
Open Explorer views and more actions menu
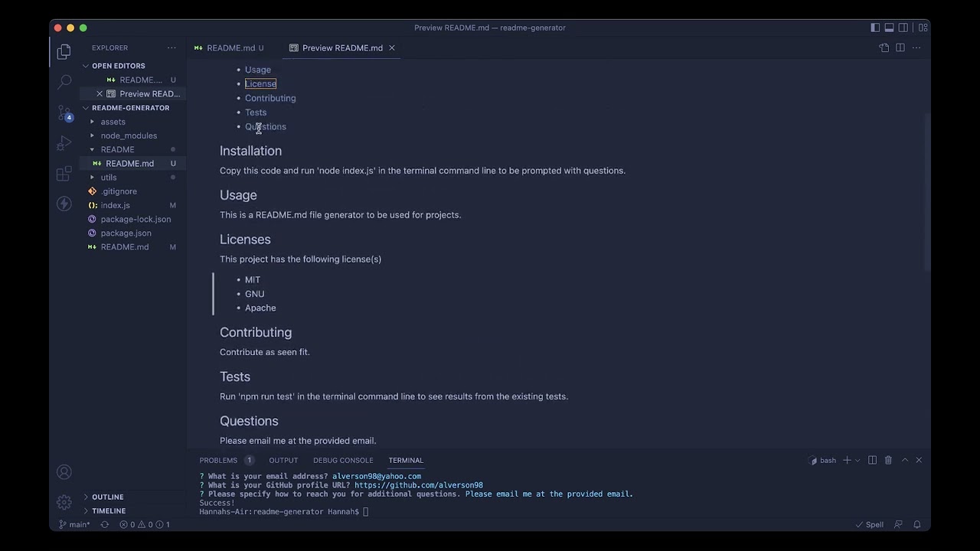171,47
